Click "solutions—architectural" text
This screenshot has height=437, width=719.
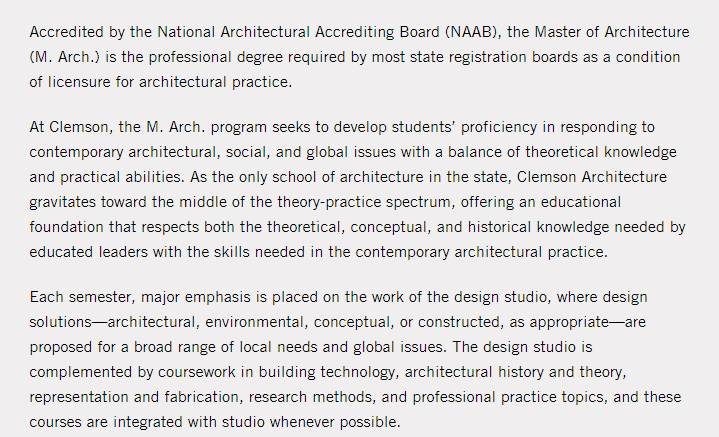(114, 322)
